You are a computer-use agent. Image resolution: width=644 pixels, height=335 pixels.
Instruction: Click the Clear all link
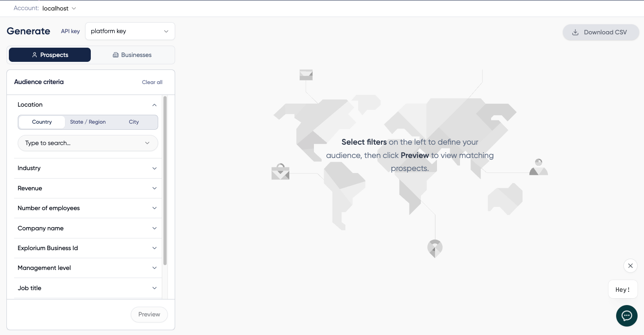coord(152,82)
